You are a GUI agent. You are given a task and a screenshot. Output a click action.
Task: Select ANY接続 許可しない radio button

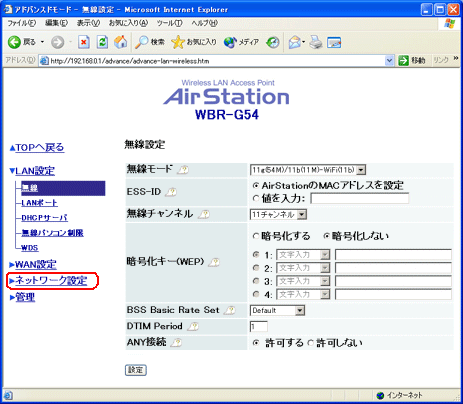click(x=310, y=342)
